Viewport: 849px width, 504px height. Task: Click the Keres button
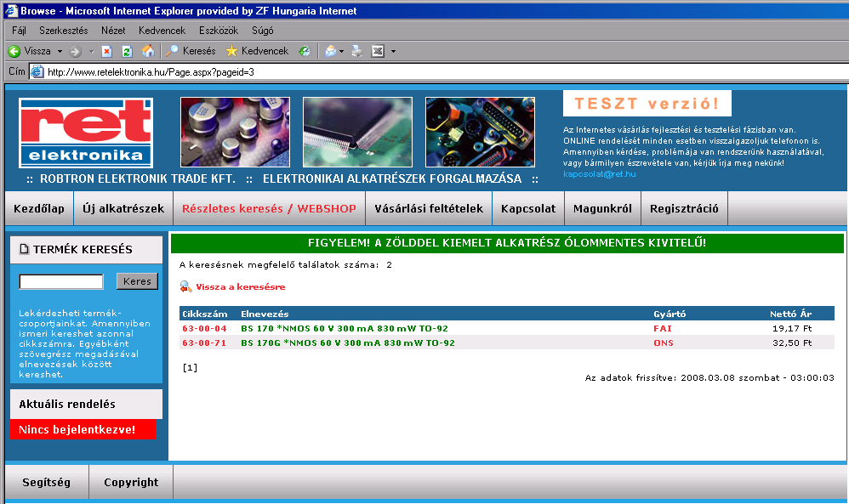click(137, 281)
